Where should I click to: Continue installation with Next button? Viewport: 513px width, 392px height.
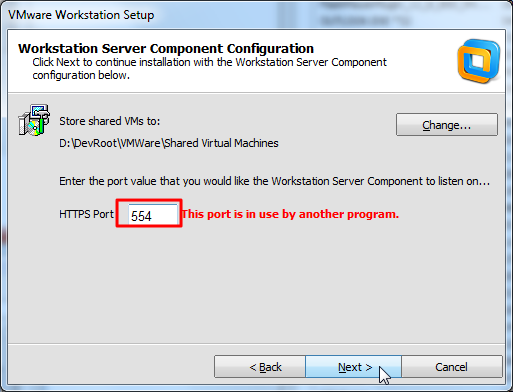pyautogui.click(x=353, y=367)
